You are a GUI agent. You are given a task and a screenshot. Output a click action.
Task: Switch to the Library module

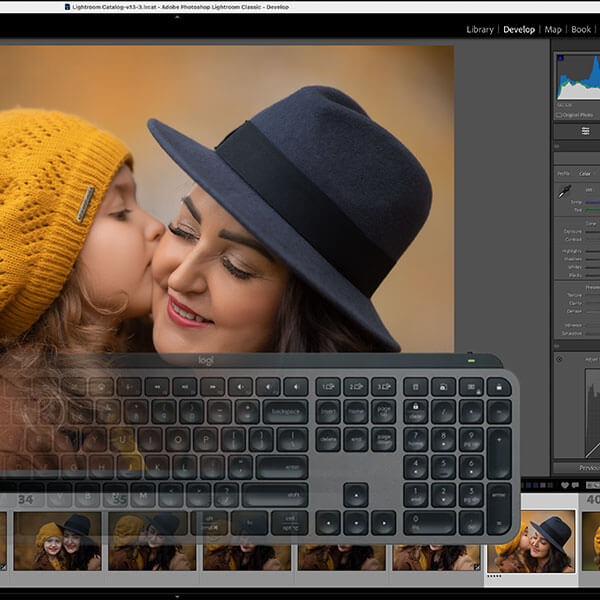(480, 29)
